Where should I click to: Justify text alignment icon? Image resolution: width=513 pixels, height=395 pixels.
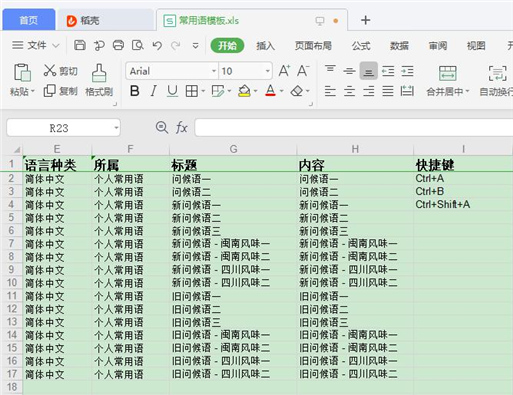(388, 91)
